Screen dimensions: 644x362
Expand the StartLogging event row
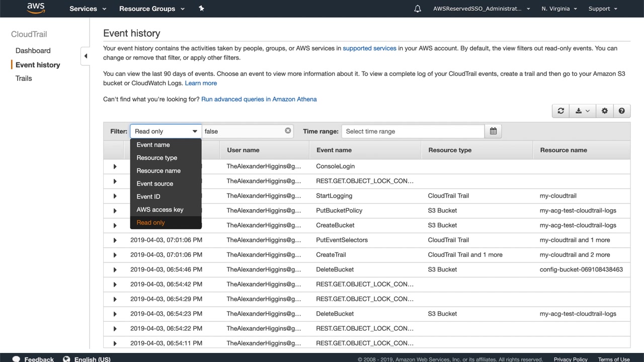tap(115, 196)
